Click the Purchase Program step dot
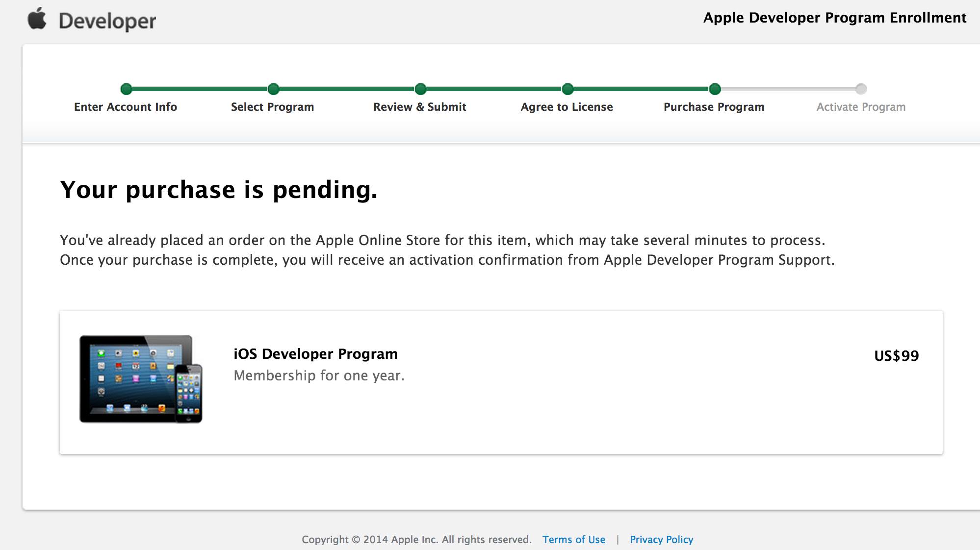 [x=715, y=89]
